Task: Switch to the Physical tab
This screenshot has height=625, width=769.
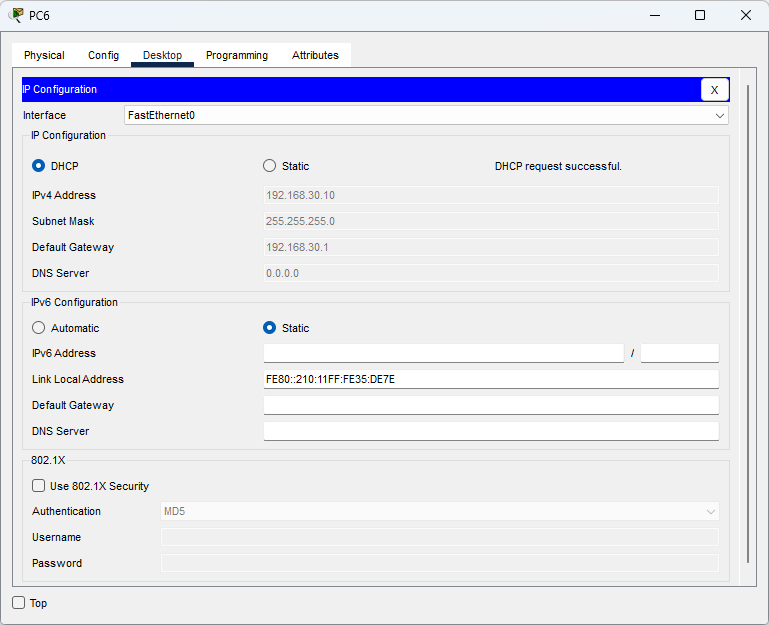Action: (x=44, y=55)
